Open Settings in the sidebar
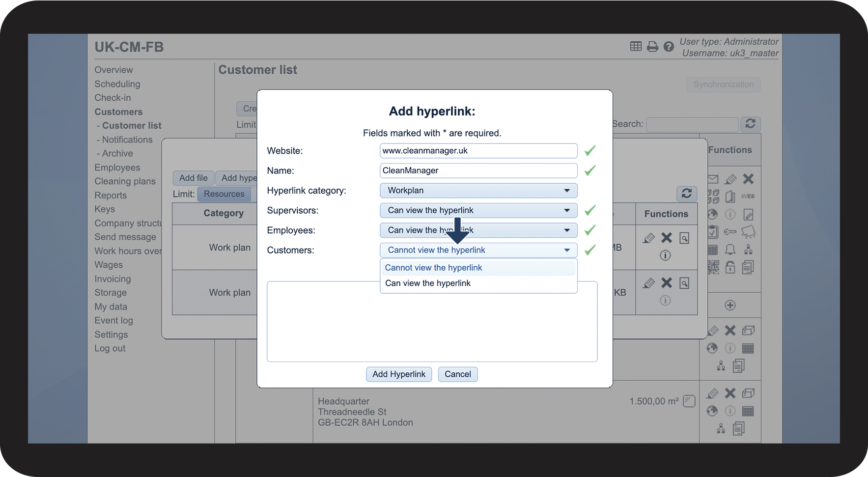 [111, 335]
